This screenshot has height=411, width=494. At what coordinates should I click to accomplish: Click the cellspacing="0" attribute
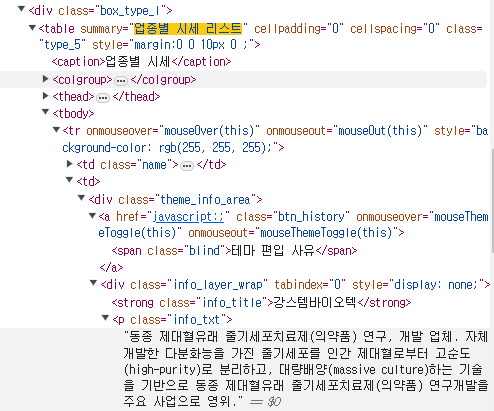pos(395,29)
